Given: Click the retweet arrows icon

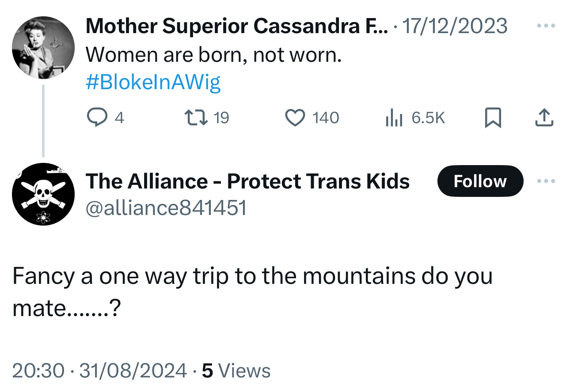Looking at the screenshot, I should coord(194,117).
